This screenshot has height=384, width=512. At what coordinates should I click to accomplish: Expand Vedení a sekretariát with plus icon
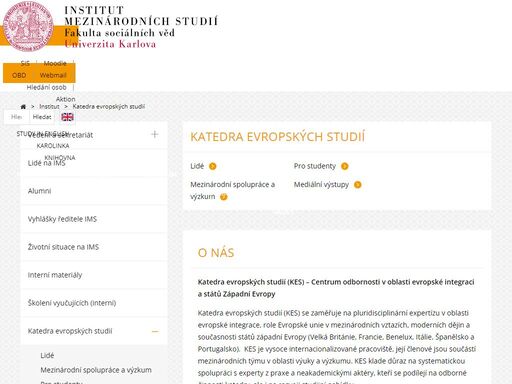pyautogui.click(x=155, y=134)
